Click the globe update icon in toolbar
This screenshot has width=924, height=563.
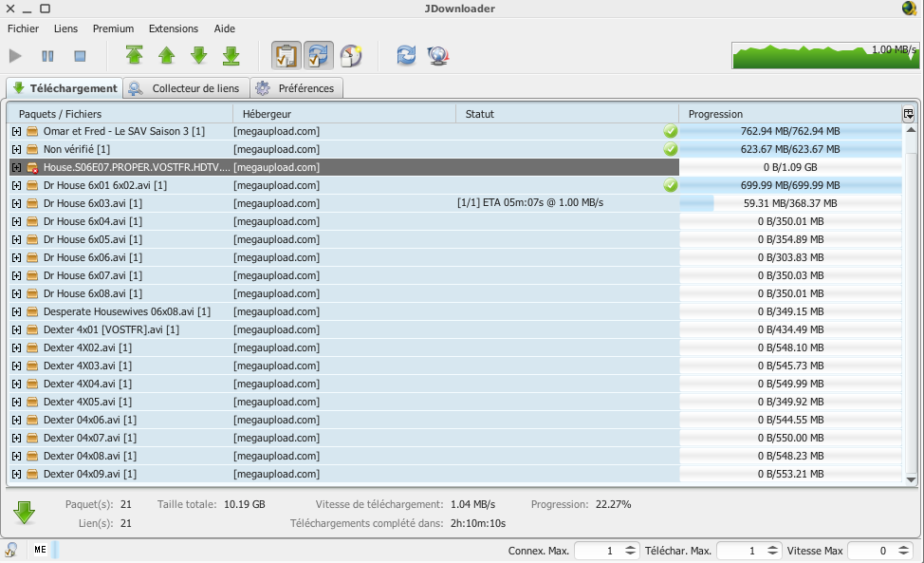coord(438,55)
